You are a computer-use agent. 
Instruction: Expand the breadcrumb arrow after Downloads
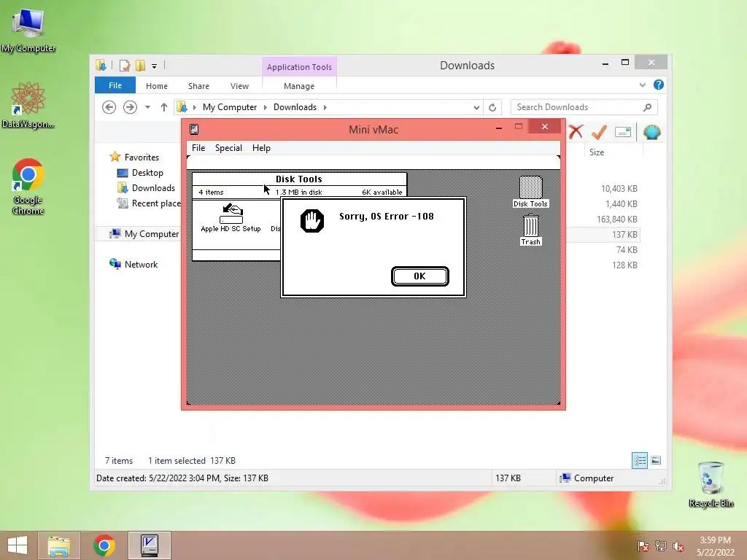(x=325, y=107)
